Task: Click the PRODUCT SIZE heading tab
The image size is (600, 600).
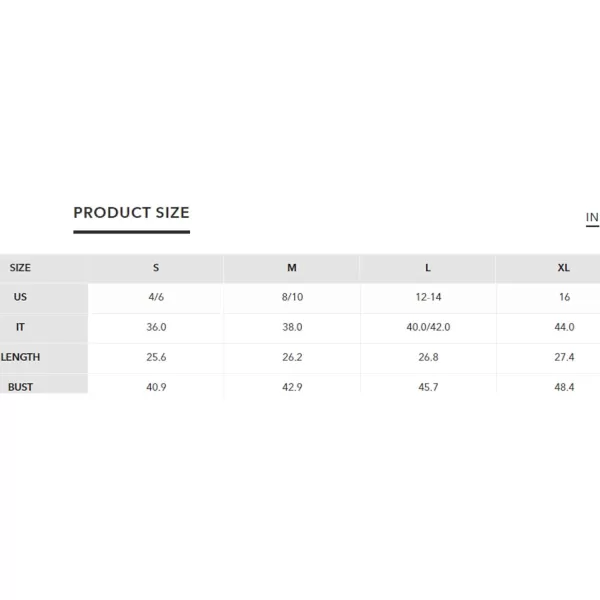Action: [131, 213]
